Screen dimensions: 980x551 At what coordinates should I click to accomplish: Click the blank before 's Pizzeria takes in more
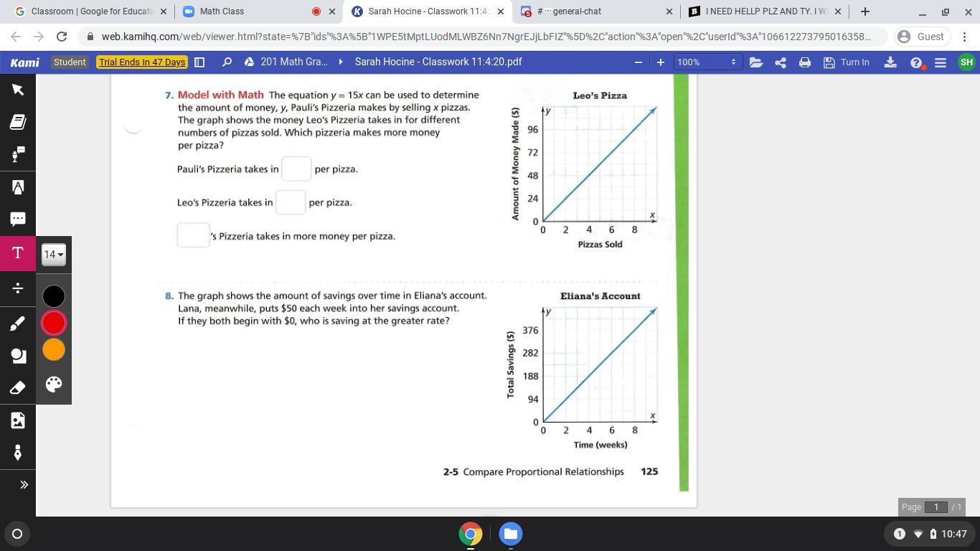point(193,235)
